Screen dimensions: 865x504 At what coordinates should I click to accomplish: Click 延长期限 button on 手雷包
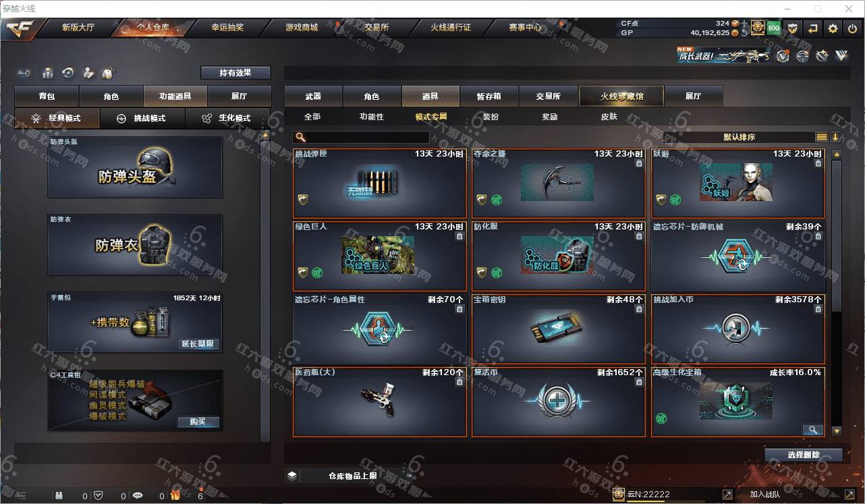(198, 344)
